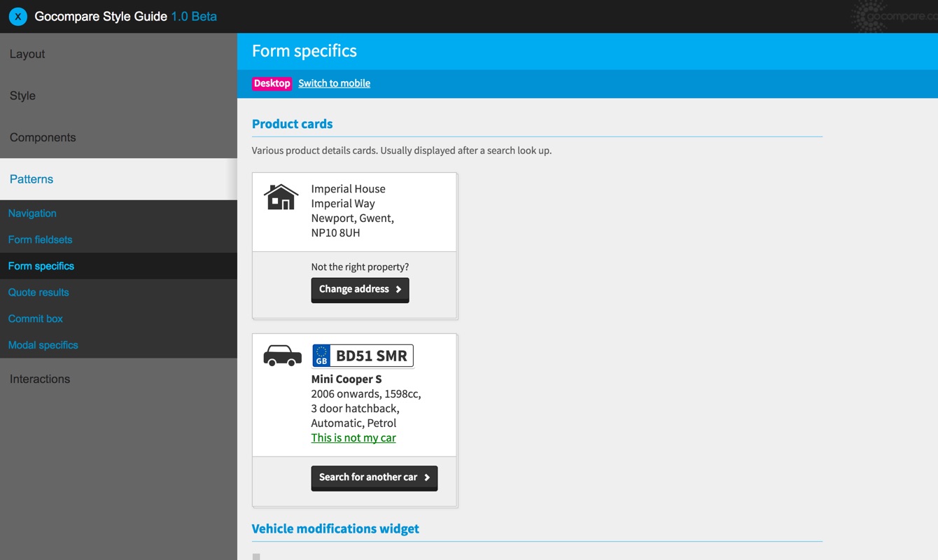Click the Change address button
This screenshot has height=560, width=938.
(360, 290)
